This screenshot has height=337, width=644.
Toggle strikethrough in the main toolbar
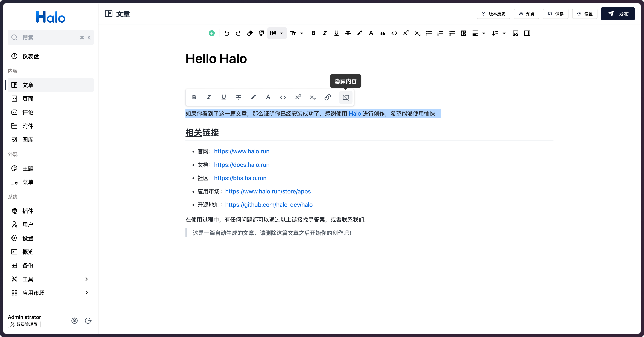(x=348, y=33)
